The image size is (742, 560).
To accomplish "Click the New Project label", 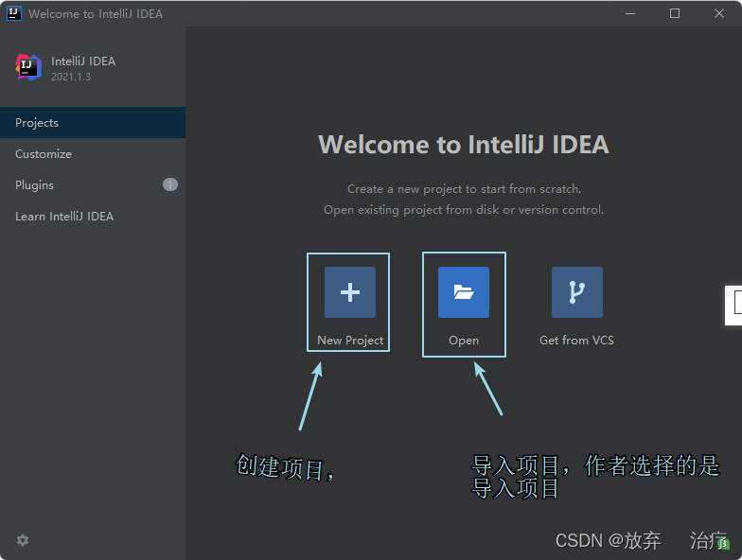I will tap(350, 341).
